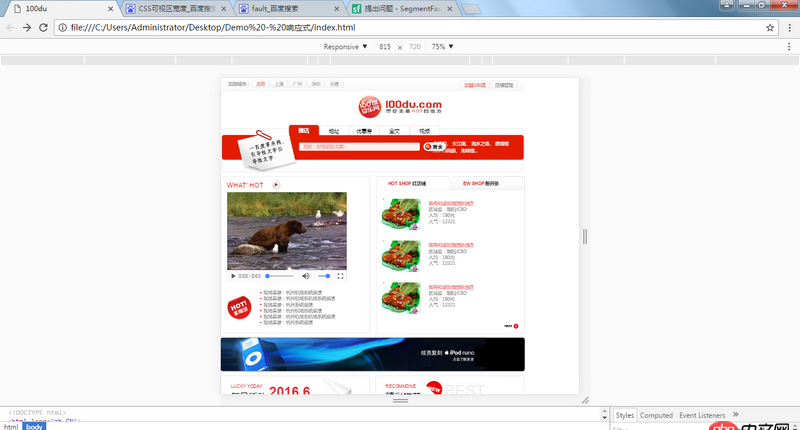Image resolution: width=800 pixels, height=430 pixels.
Task: Adjust the video volume slider
Action: (324, 276)
